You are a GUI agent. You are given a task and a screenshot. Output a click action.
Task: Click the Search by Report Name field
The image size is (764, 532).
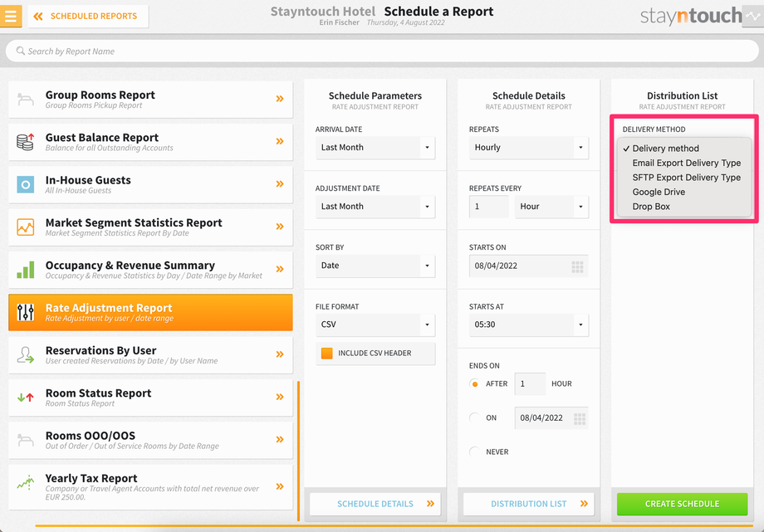382,51
